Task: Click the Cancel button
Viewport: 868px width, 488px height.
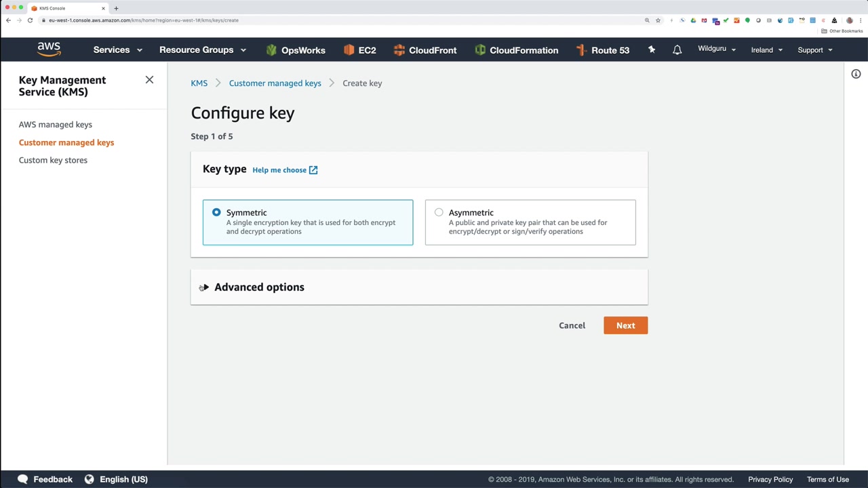Action: pos(572,325)
